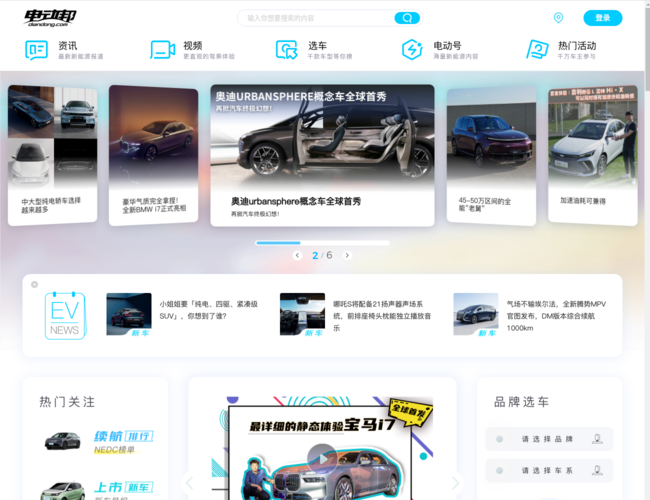This screenshot has width=650, height=500.
Task: Go to next carousel slide arrow
Action: click(347, 256)
